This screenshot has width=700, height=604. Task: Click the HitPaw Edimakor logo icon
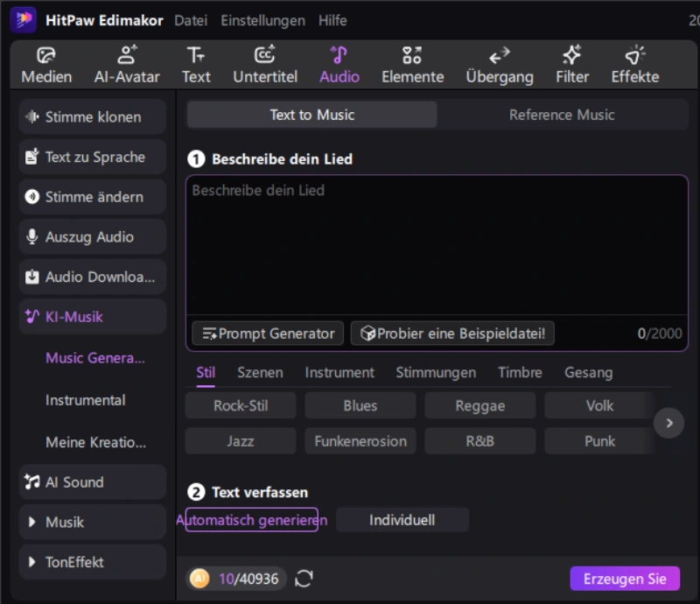pyautogui.click(x=24, y=20)
